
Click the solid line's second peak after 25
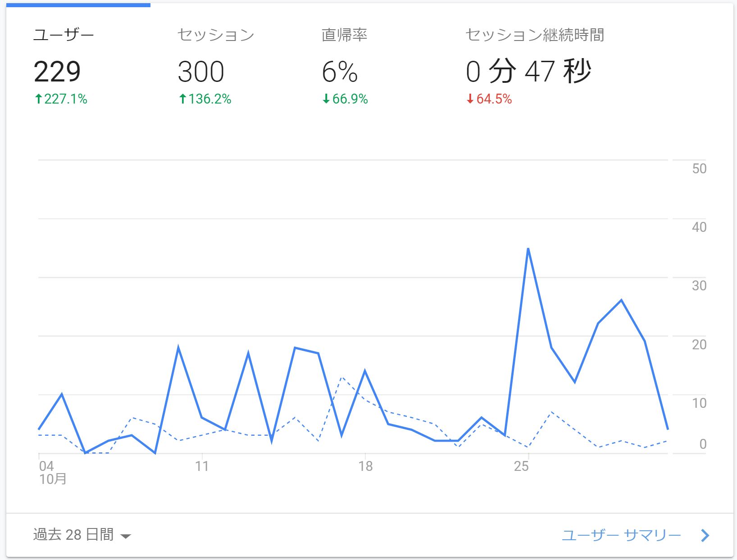(621, 300)
